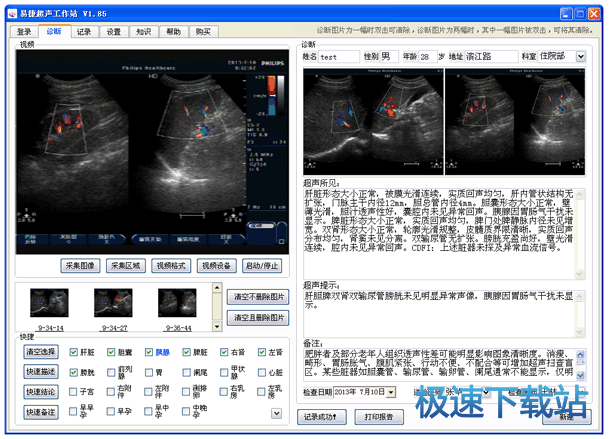
Task: Check the 左附件 checkbox
Action: (148, 392)
